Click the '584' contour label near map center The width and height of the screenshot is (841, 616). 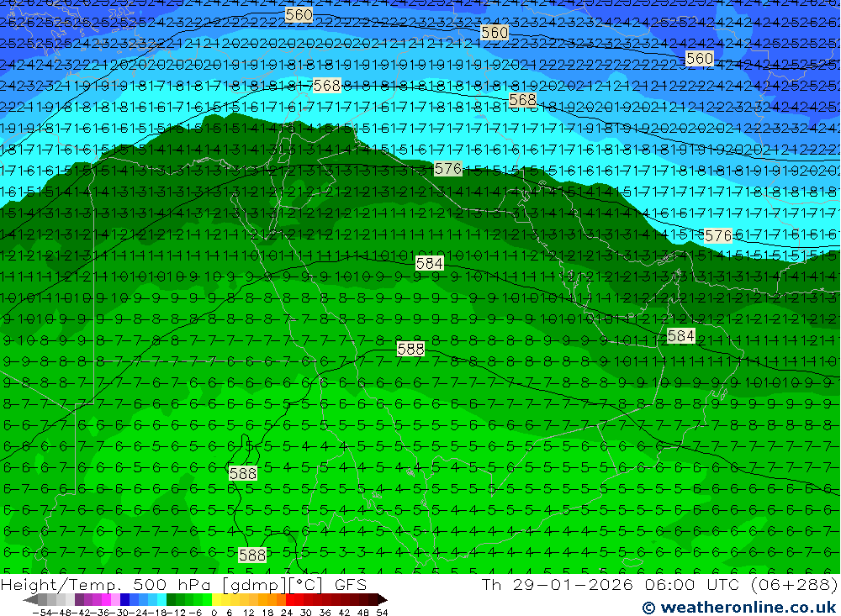tap(430, 263)
